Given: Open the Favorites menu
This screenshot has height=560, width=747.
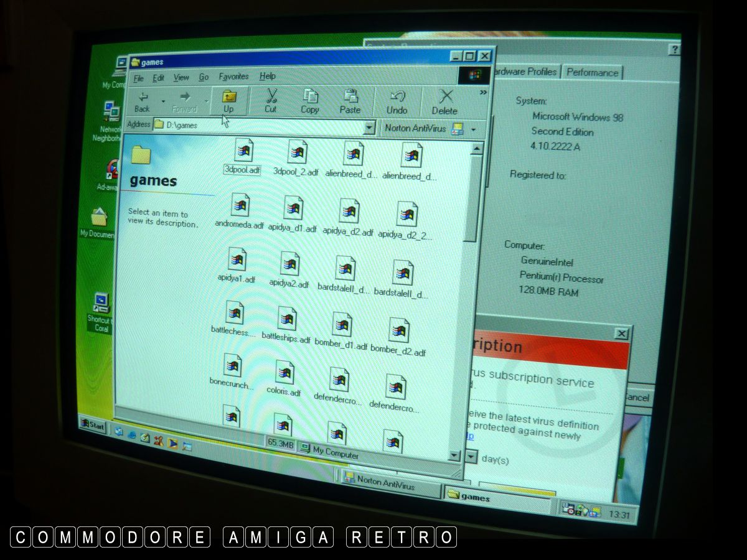Looking at the screenshot, I should [233, 77].
